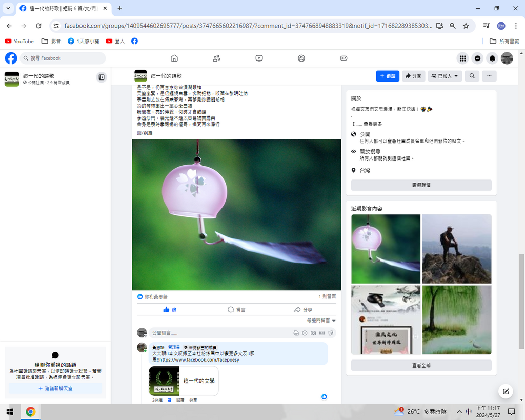Open new message compose icon
This screenshot has width=525, height=420.
pyautogui.click(x=506, y=391)
